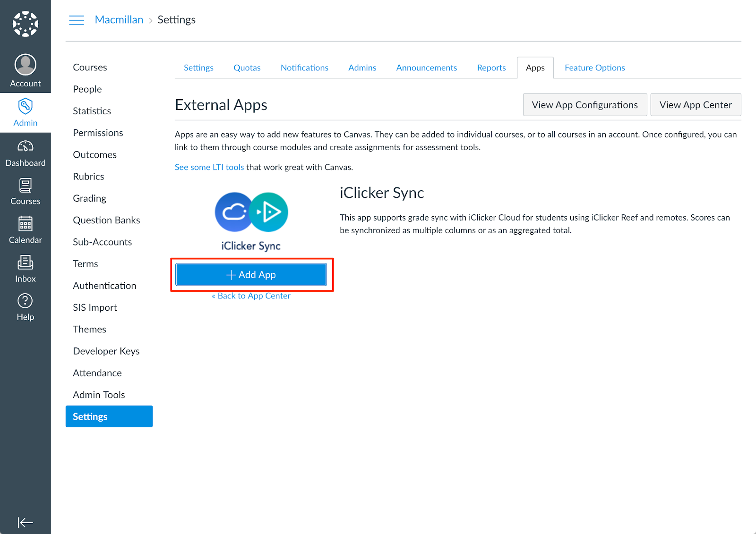Switch to the Notifications tab
This screenshot has width=756, height=534.
(x=304, y=68)
